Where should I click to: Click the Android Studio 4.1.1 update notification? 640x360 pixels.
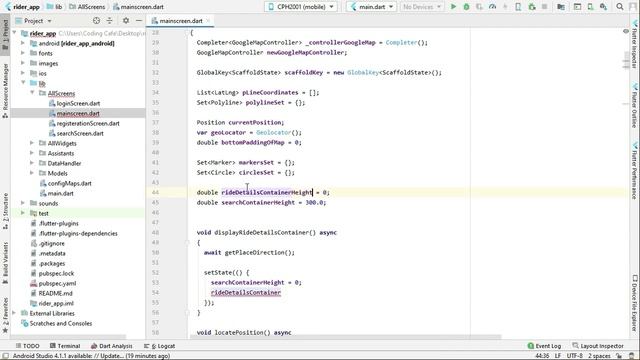(91, 356)
